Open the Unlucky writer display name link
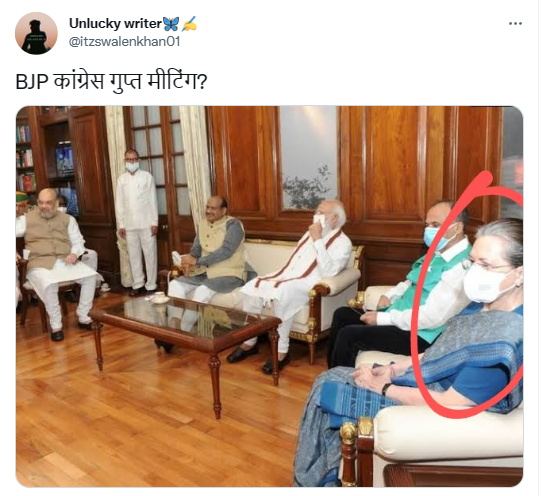 pyautogui.click(x=115, y=23)
